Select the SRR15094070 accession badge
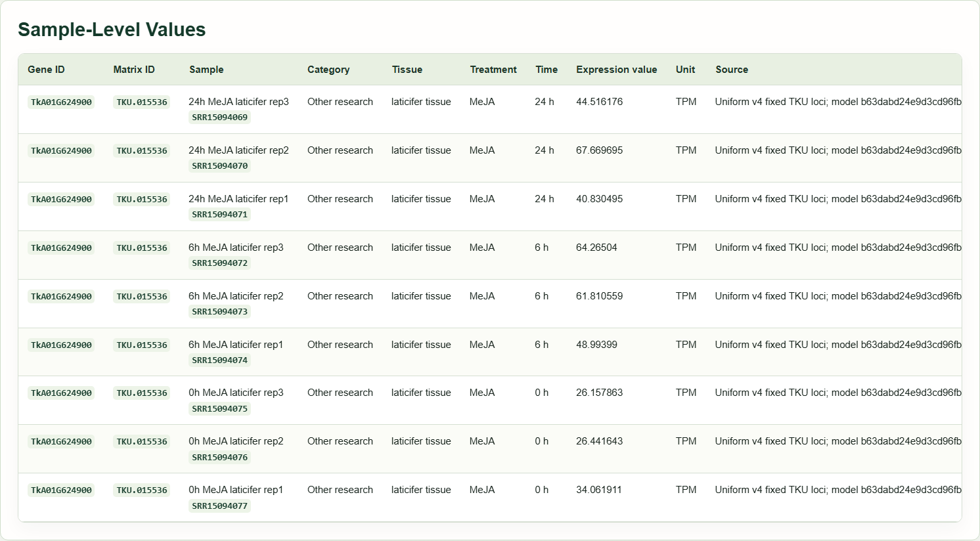The image size is (980, 541). click(220, 166)
